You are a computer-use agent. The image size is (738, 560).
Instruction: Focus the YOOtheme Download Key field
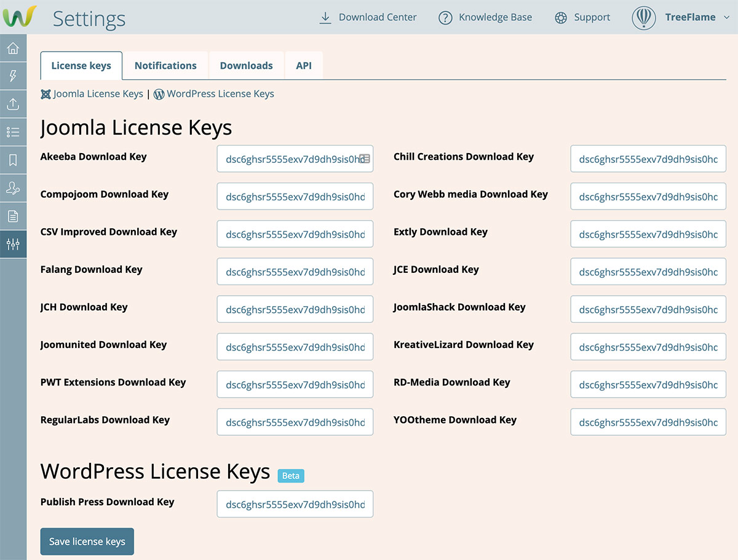point(648,422)
